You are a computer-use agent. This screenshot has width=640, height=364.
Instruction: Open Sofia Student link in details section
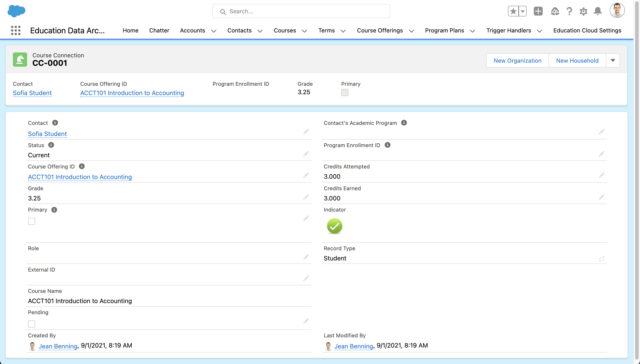click(47, 134)
